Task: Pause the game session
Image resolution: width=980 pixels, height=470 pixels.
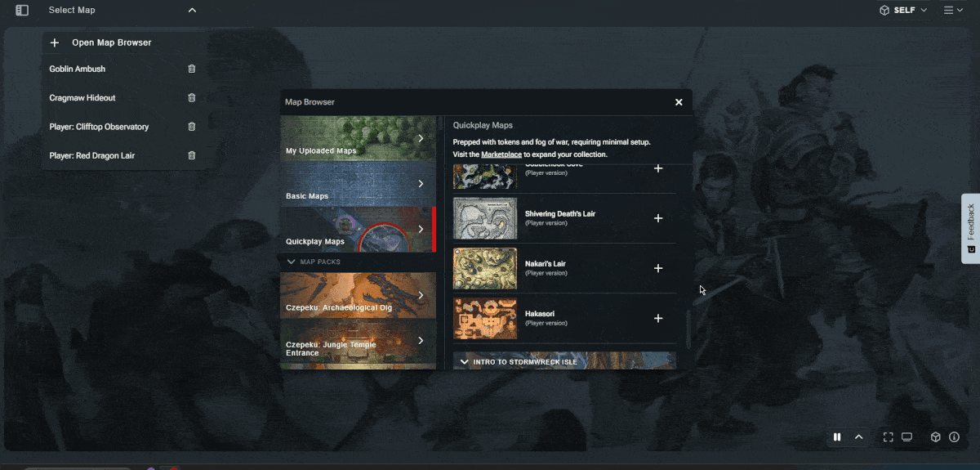Action: click(x=837, y=437)
